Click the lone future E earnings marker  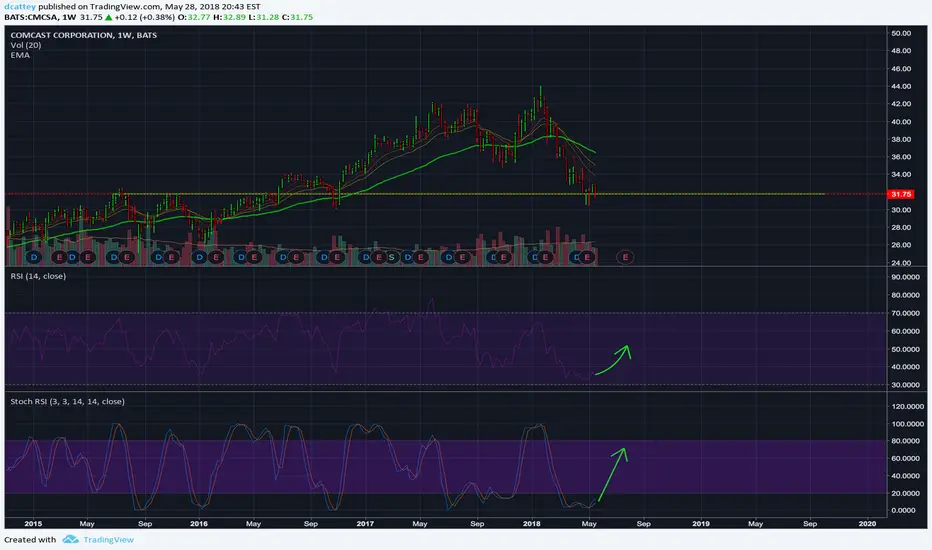[x=625, y=257]
